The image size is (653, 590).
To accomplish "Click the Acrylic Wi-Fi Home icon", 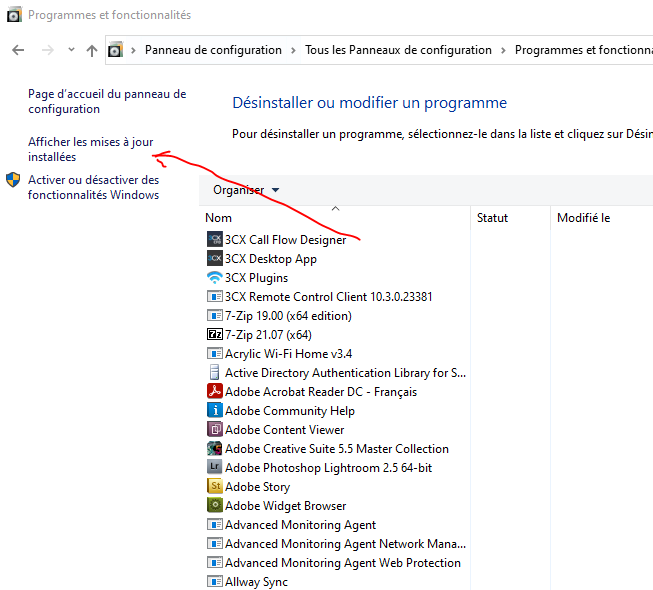I will (214, 354).
